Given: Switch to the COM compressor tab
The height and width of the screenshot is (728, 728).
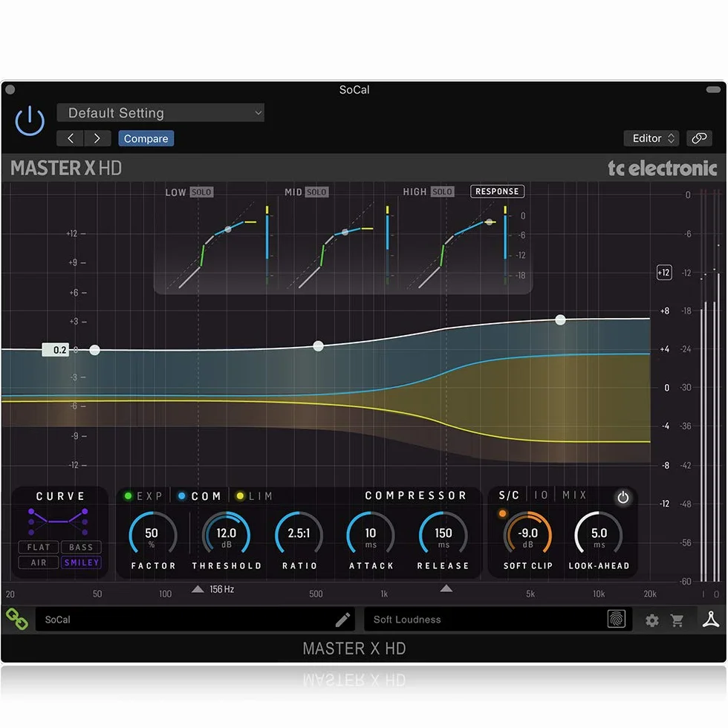Looking at the screenshot, I should [x=200, y=496].
